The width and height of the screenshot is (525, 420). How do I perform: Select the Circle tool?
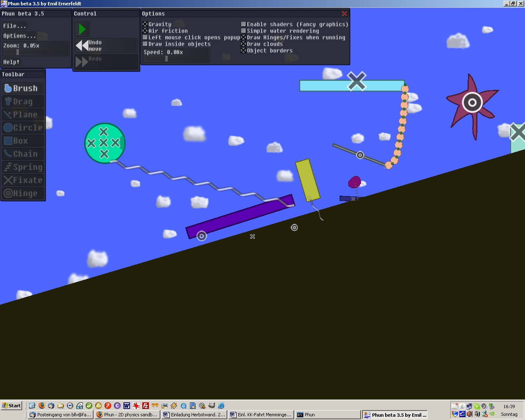click(23, 128)
